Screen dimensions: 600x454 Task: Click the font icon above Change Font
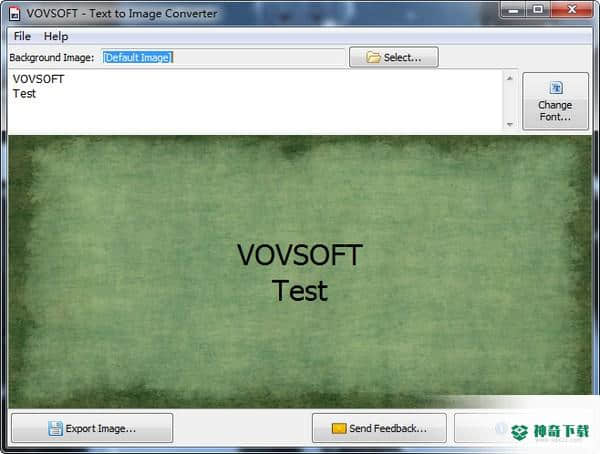tap(556, 88)
